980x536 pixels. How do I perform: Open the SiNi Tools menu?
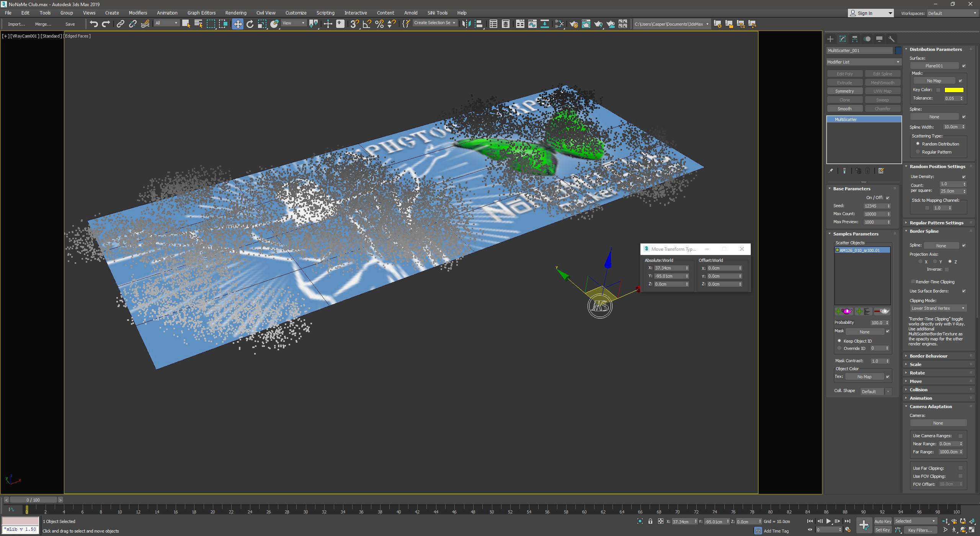(437, 13)
